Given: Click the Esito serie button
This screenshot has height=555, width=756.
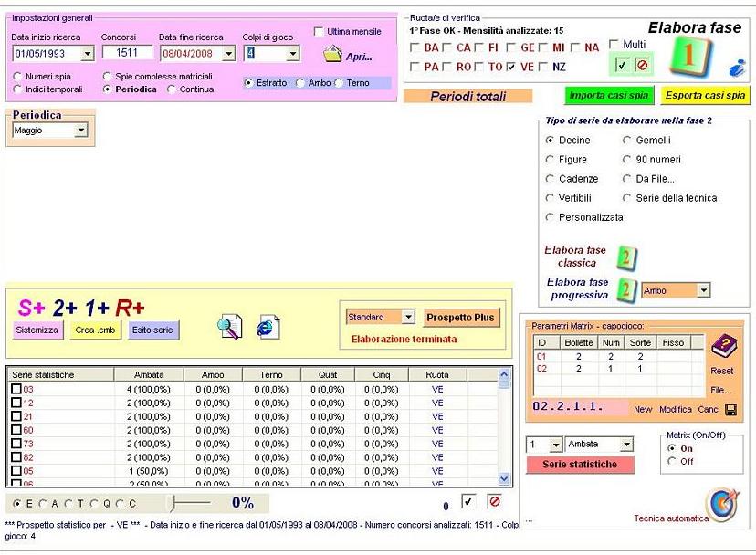Looking at the screenshot, I should tap(152, 330).
